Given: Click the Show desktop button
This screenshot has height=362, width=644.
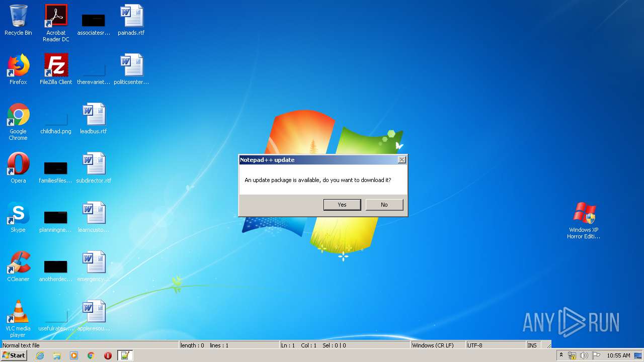Looking at the screenshot, I should [638, 355].
